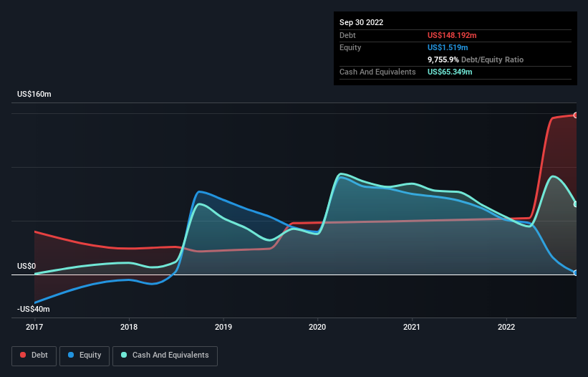Click the 2017 x-axis label
This screenshot has height=377, width=588.
[34, 327]
